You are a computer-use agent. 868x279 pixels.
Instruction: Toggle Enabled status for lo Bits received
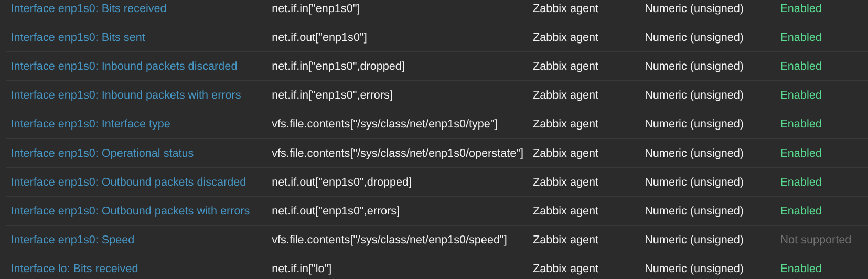(801, 269)
